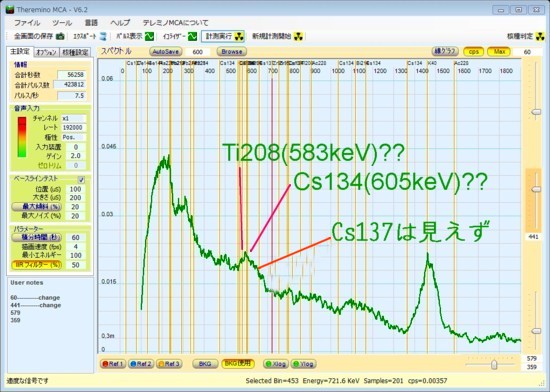Switch to the オプション tab

[46, 52]
